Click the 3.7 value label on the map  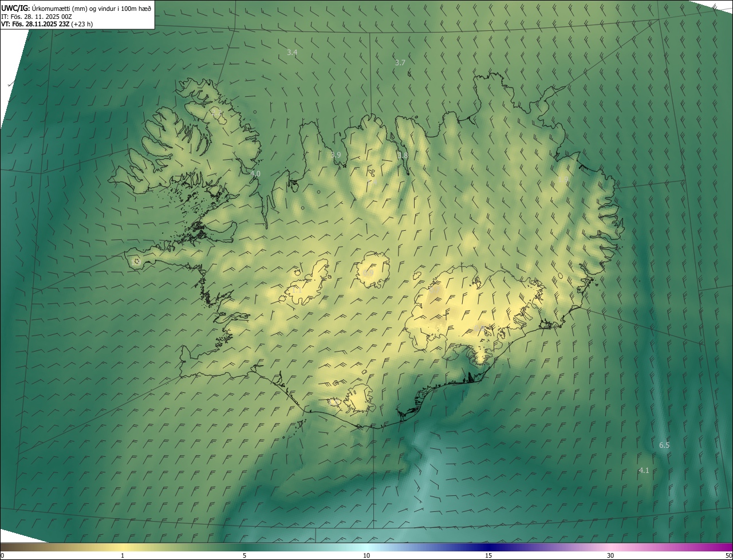coord(400,62)
